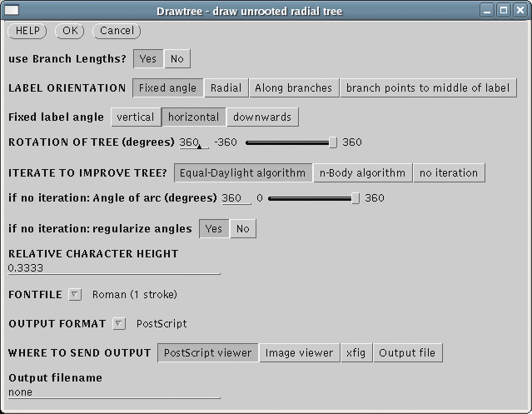
Task: Click the rotation of tree slider handle
Action: 333,142
